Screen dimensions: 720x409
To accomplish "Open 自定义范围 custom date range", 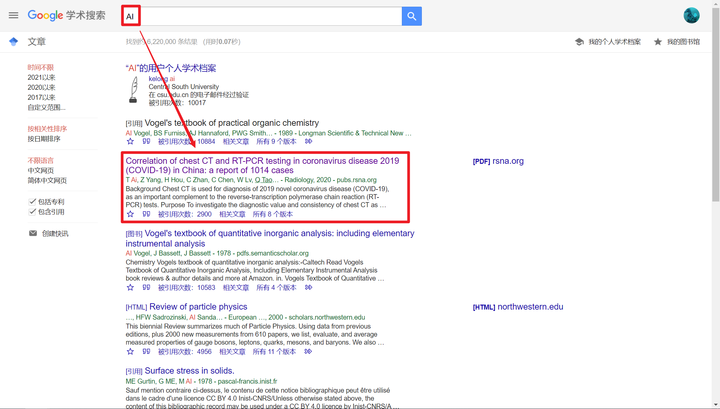I will (x=46, y=107).
